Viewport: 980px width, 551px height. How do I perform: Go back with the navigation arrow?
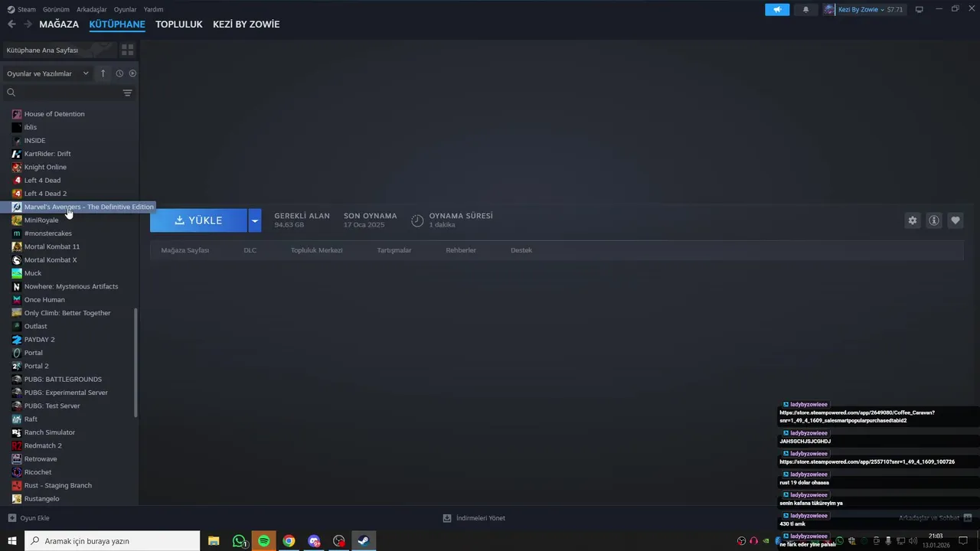point(11,24)
